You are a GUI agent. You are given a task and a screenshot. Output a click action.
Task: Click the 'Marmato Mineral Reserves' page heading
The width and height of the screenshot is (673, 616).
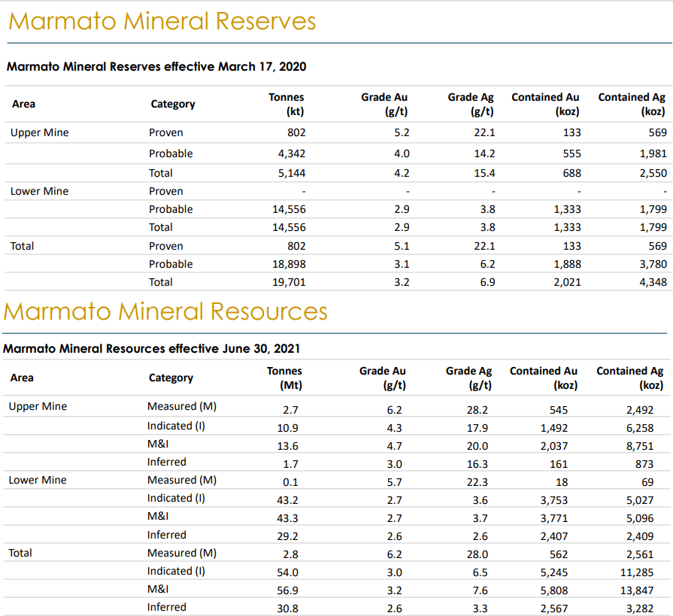coord(162,21)
